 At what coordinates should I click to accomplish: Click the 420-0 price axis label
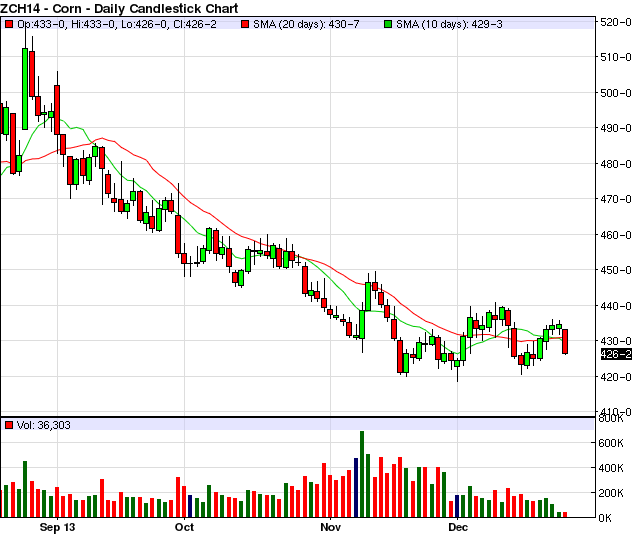click(x=616, y=377)
